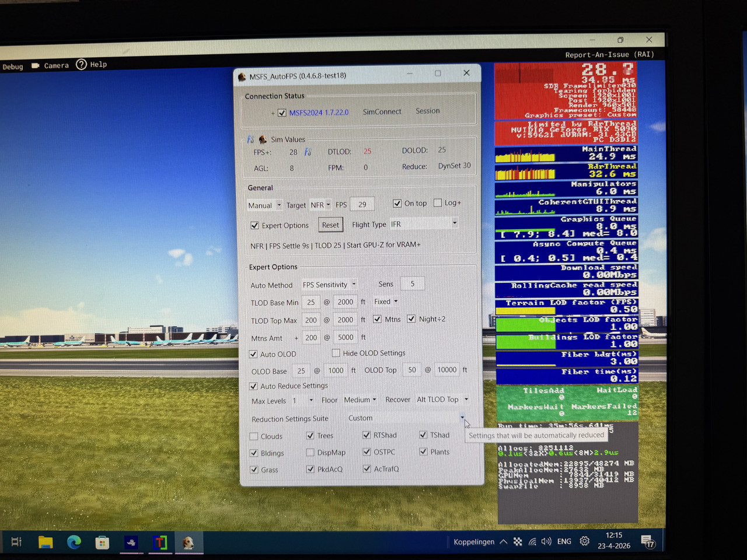Open the red T app in taskbar
This screenshot has height=560, width=747.
160,542
